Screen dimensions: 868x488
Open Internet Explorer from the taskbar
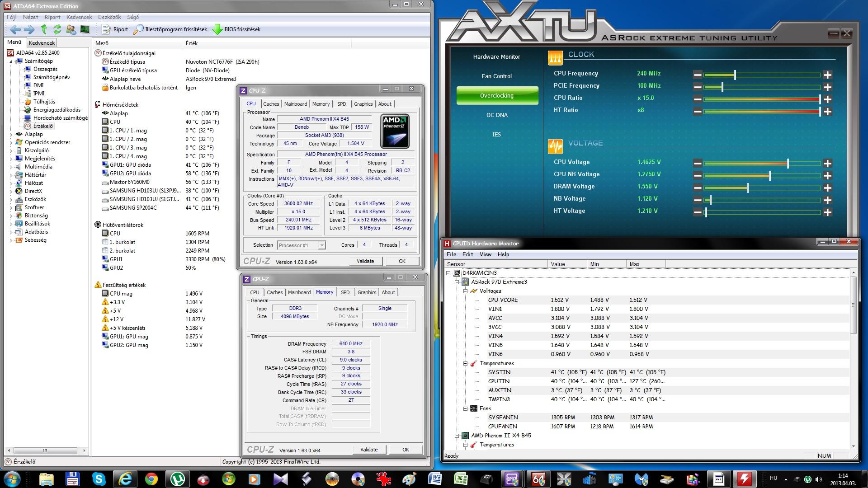pos(125,479)
